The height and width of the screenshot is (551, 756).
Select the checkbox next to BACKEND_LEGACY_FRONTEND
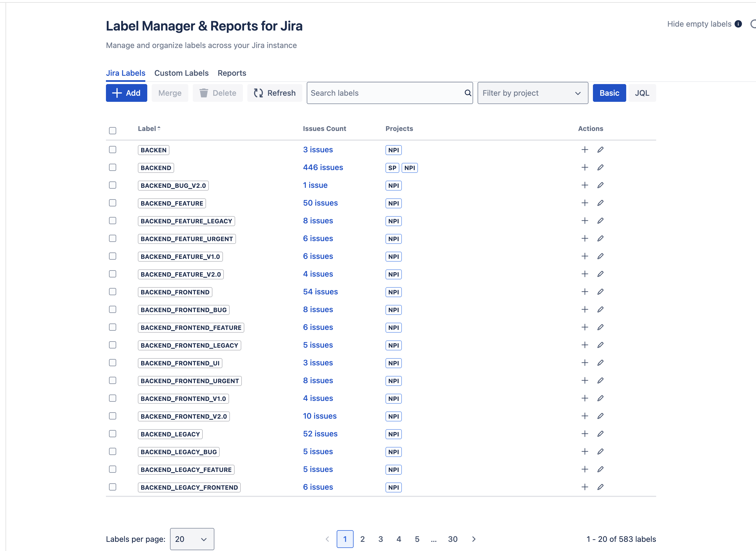[112, 487]
